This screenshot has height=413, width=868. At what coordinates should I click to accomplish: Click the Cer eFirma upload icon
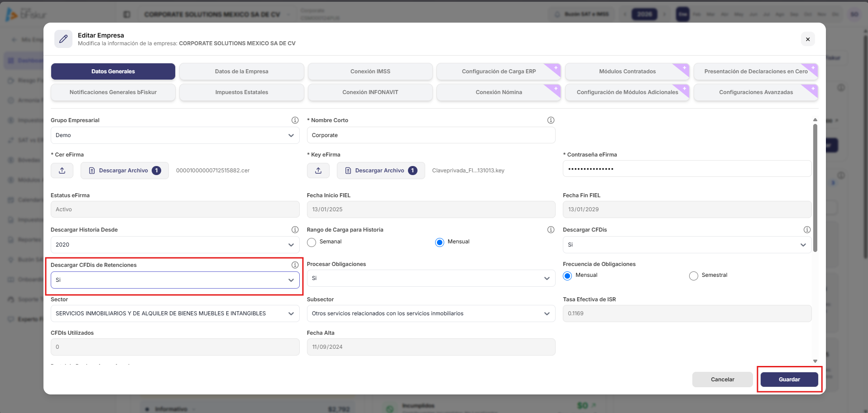[62, 171]
